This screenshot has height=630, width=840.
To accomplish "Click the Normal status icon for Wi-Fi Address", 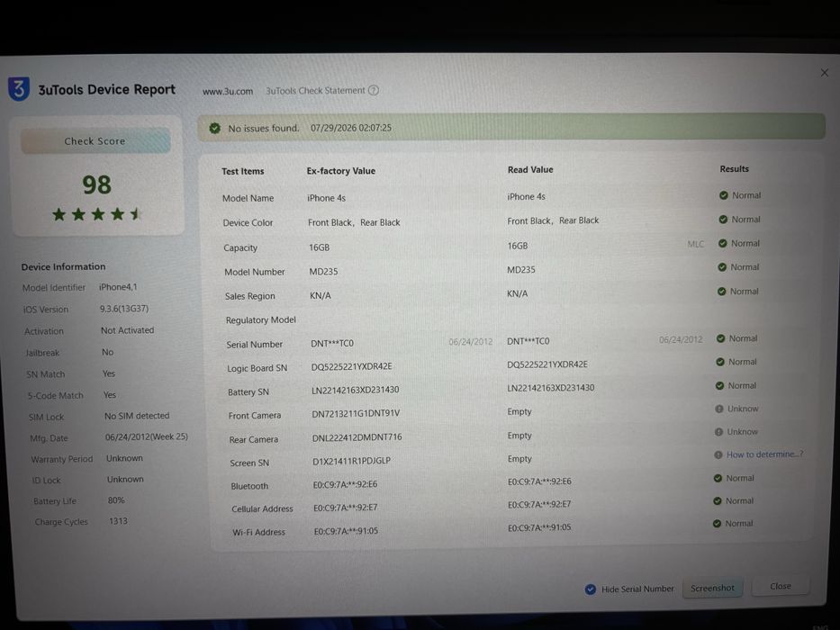I will tap(717, 524).
